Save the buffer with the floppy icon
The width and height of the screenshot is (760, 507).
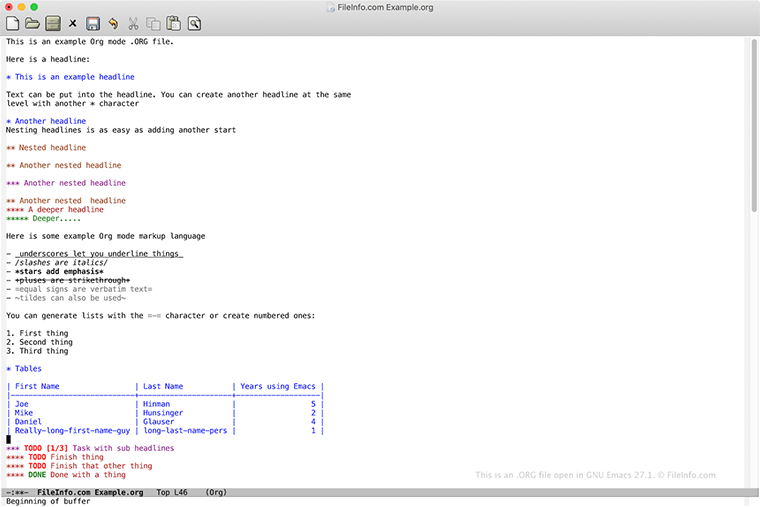[93, 23]
